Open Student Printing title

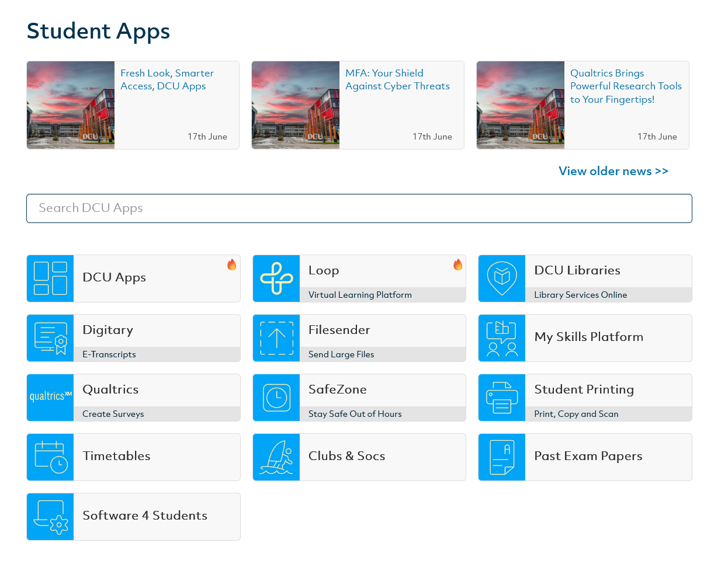[x=584, y=389]
